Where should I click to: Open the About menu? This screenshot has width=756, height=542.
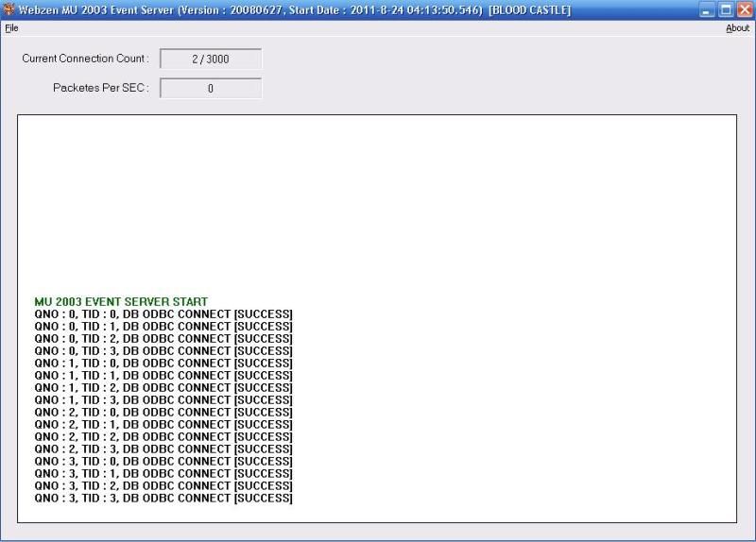pyautogui.click(x=738, y=28)
